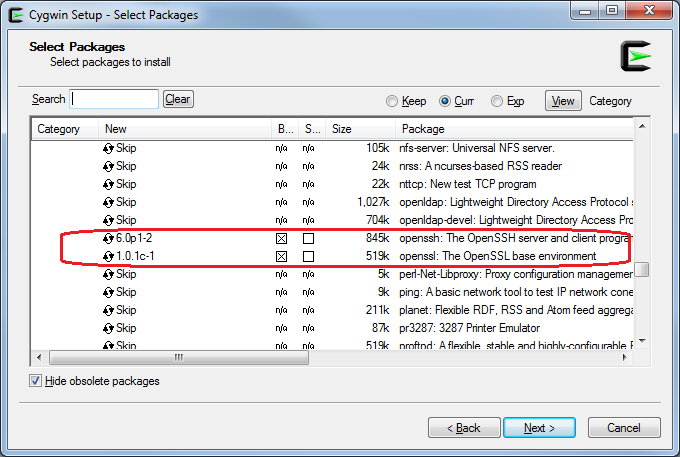
Task: Click the S... column header
Action: [x=312, y=129]
